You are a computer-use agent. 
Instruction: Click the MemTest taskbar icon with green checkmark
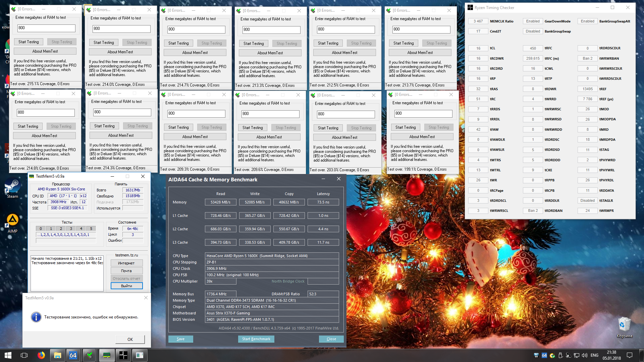[x=89, y=355]
